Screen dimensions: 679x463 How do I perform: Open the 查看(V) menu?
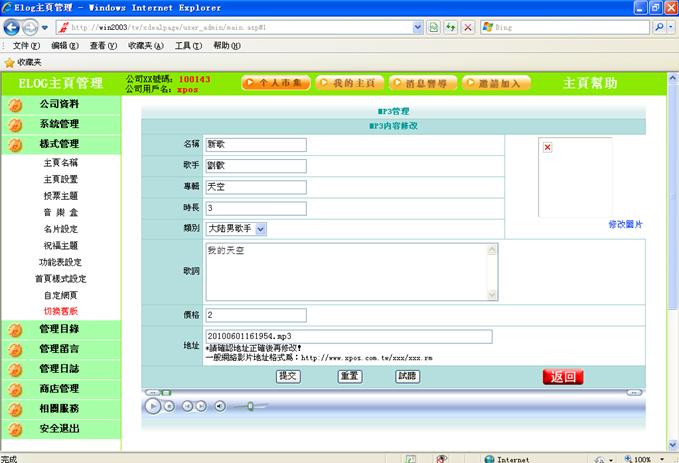point(104,46)
